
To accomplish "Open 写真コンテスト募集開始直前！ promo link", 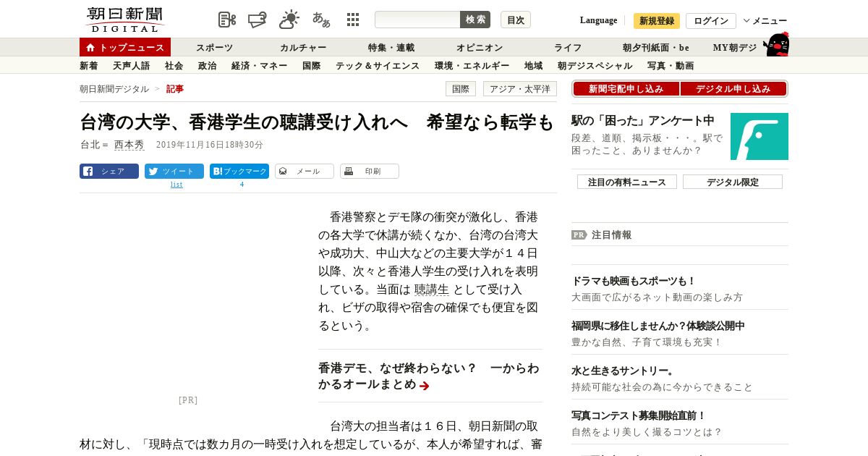I will [639, 415].
